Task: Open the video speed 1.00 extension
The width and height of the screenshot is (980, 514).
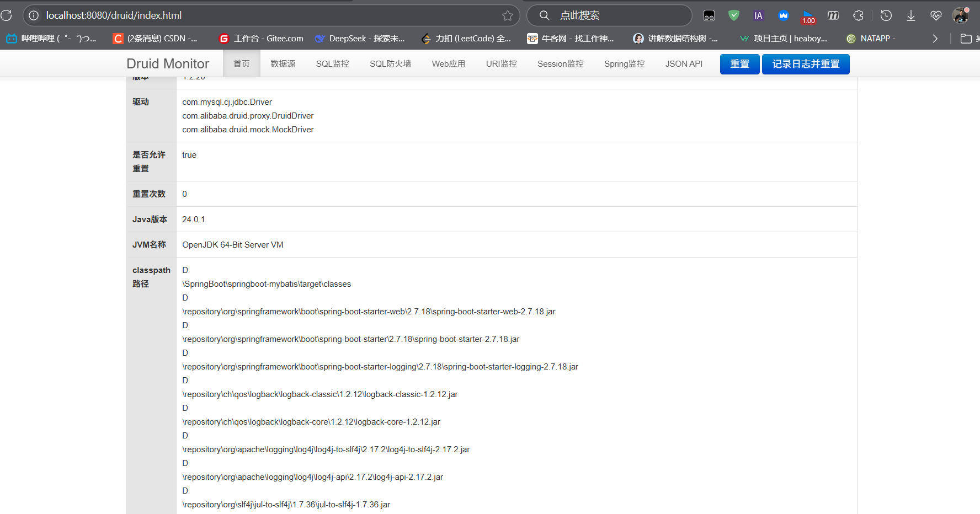Action: point(808,17)
